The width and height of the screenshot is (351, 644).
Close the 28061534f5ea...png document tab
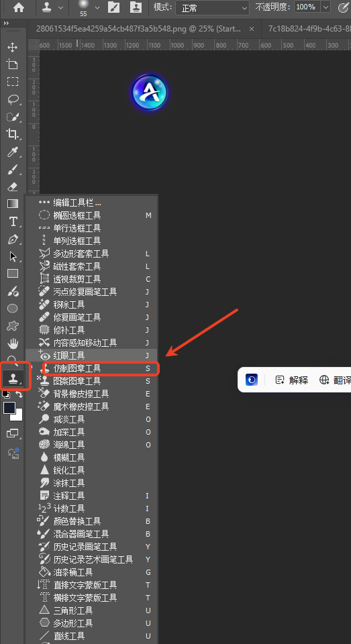tap(252, 29)
